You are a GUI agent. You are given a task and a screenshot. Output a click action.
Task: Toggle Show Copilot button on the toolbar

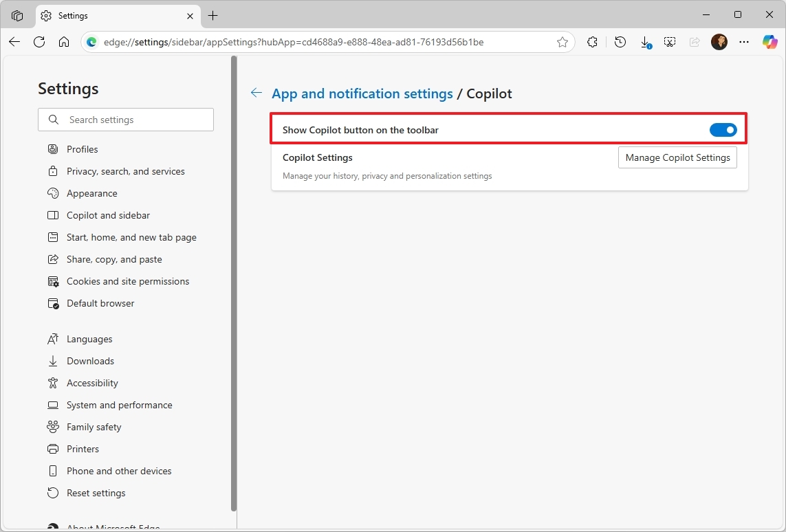723,129
